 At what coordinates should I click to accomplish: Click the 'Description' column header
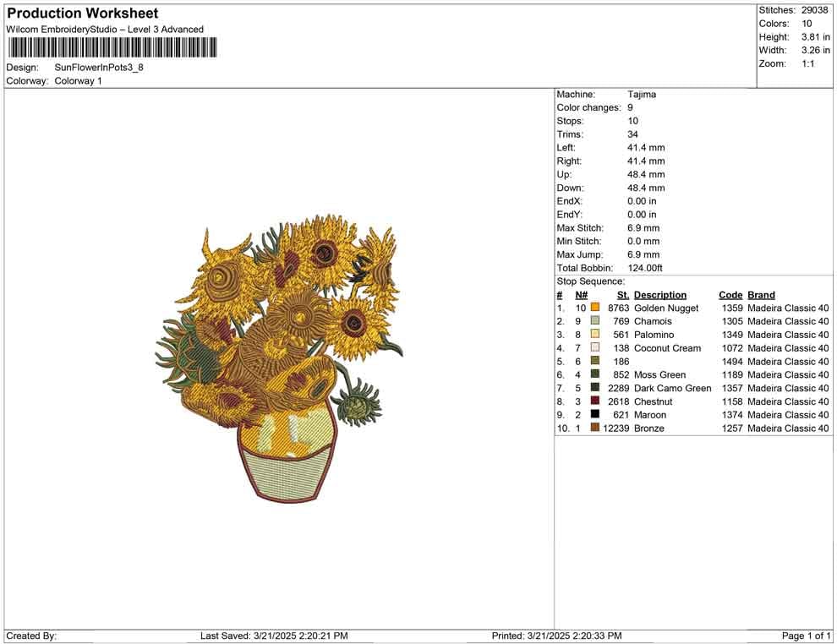point(660,295)
